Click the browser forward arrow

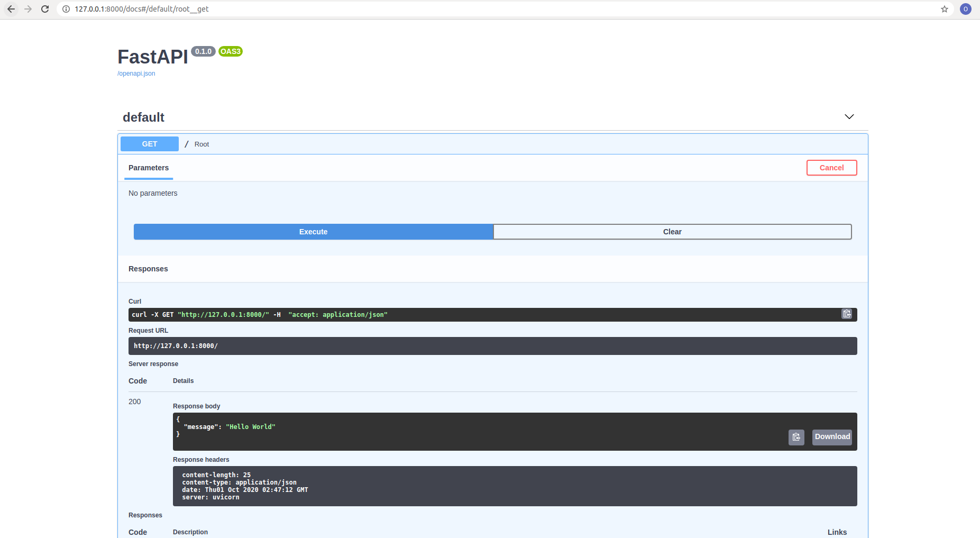[28, 9]
